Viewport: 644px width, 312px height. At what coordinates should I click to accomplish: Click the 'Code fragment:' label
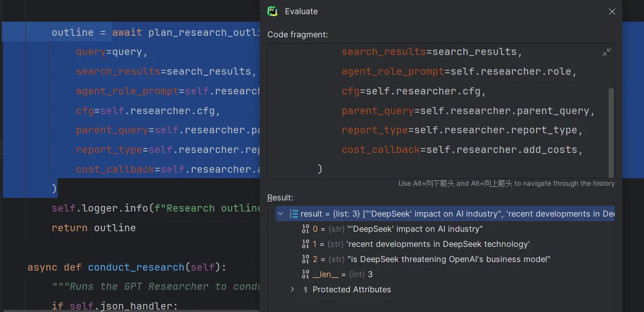298,35
